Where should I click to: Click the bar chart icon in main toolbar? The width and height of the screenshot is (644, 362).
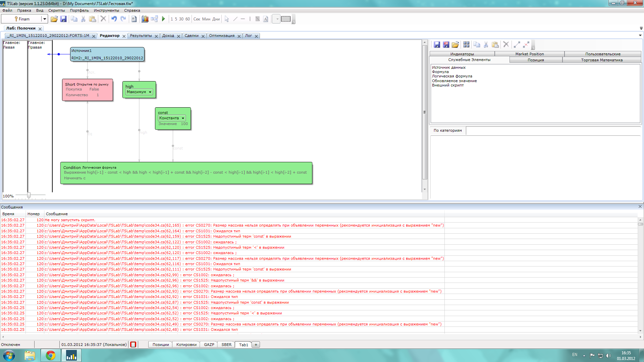145,19
